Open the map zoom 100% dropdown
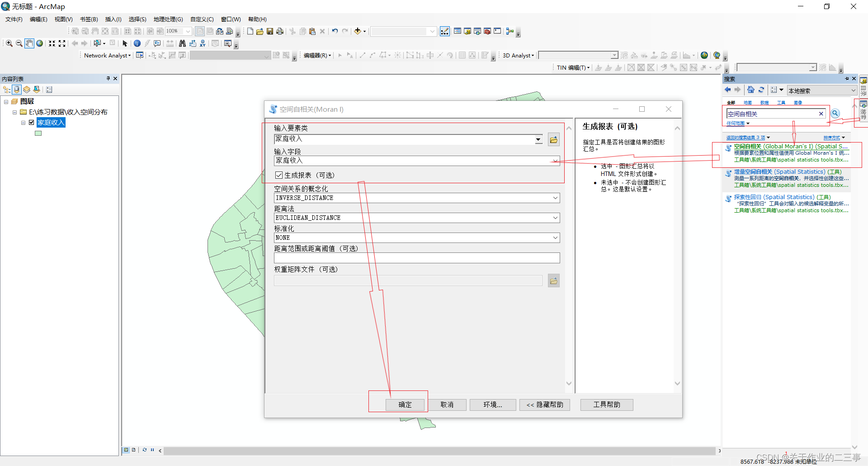 188,31
